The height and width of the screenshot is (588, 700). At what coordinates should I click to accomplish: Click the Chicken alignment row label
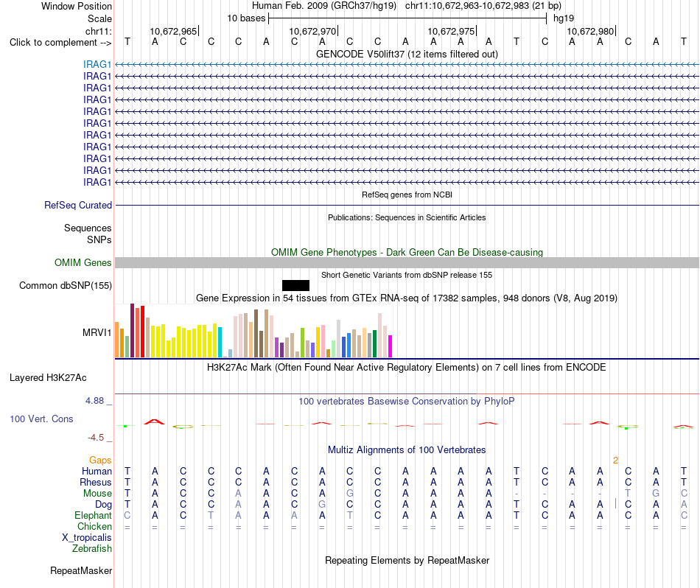[94, 526]
